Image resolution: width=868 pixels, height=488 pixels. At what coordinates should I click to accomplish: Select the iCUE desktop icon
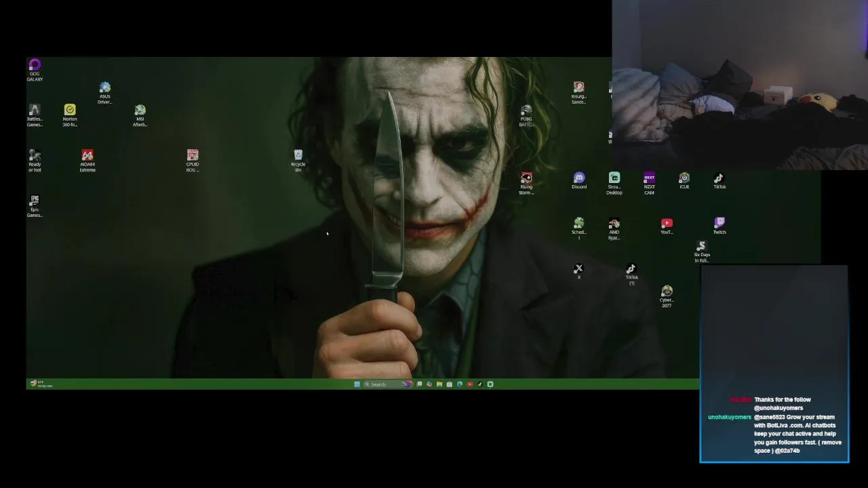pyautogui.click(x=684, y=181)
